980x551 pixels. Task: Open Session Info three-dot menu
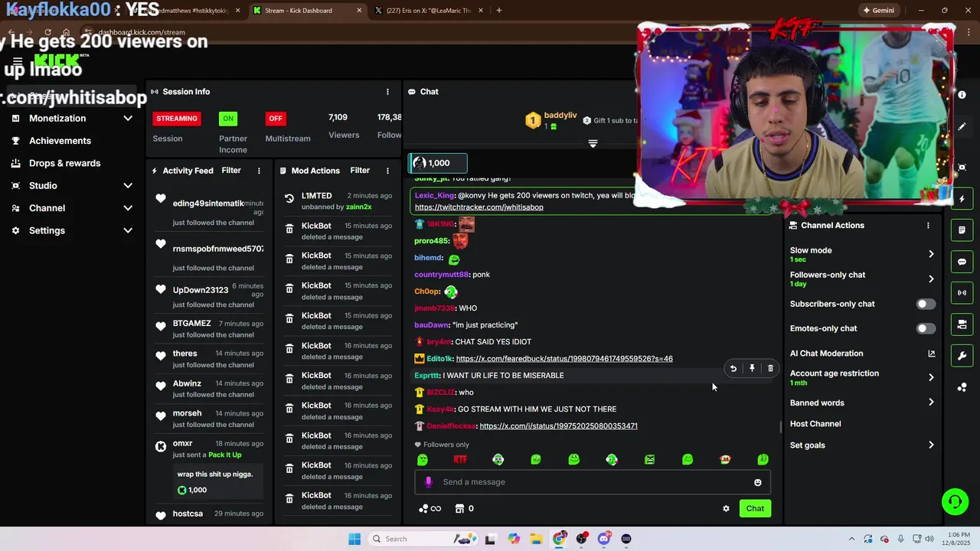(387, 92)
